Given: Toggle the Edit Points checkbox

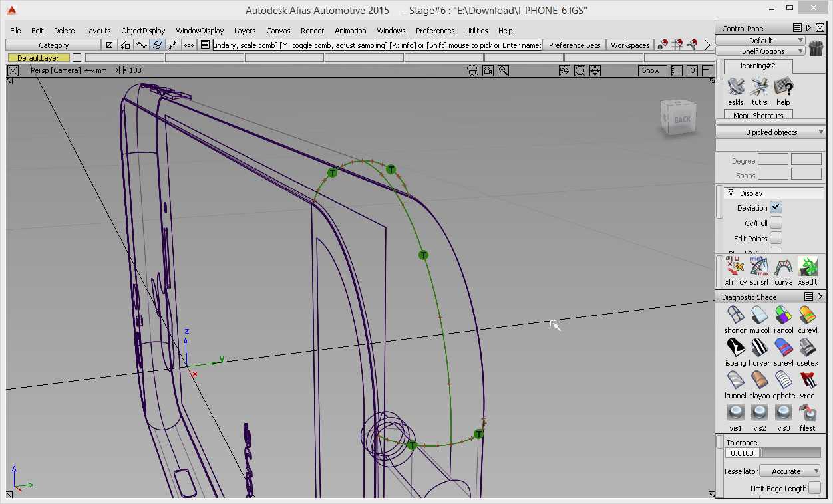Looking at the screenshot, I should [776, 238].
